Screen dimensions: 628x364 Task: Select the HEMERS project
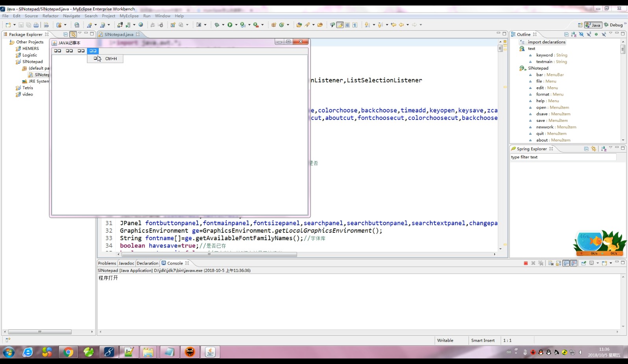click(x=31, y=48)
